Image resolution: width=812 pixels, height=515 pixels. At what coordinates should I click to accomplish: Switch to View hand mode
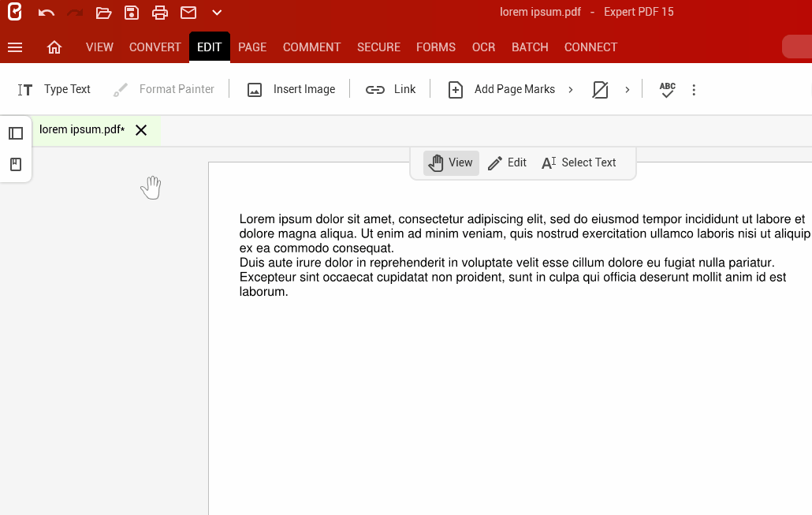coord(451,162)
